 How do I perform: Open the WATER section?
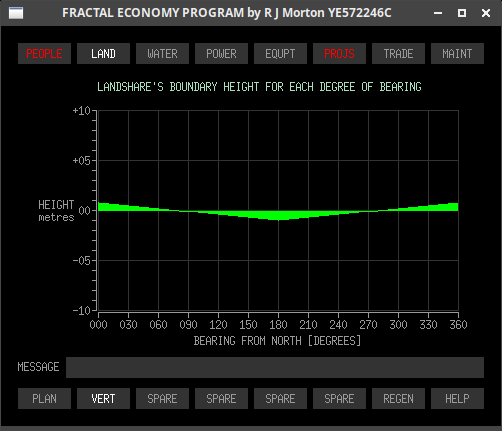162,53
